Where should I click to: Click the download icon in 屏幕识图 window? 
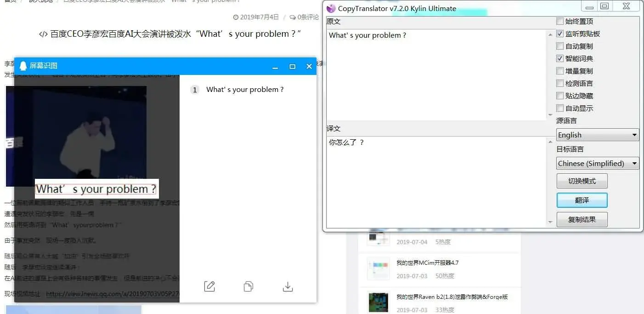[x=288, y=286]
